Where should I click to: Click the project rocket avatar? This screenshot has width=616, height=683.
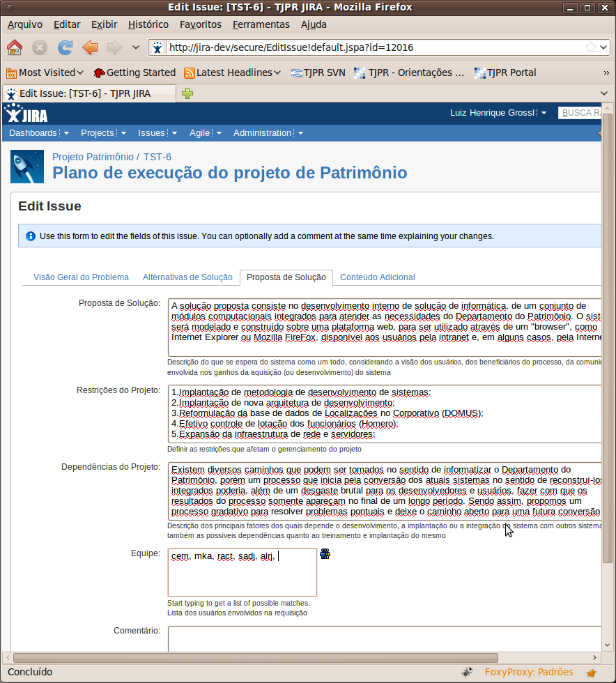(x=27, y=167)
